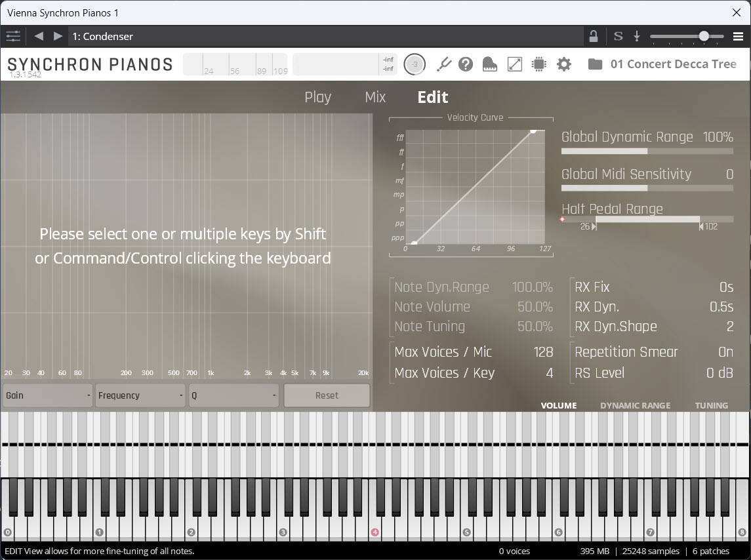The image size is (751, 560).
Task: Click the Note Dyn.Range value 100.0%
Action: [x=532, y=287]
